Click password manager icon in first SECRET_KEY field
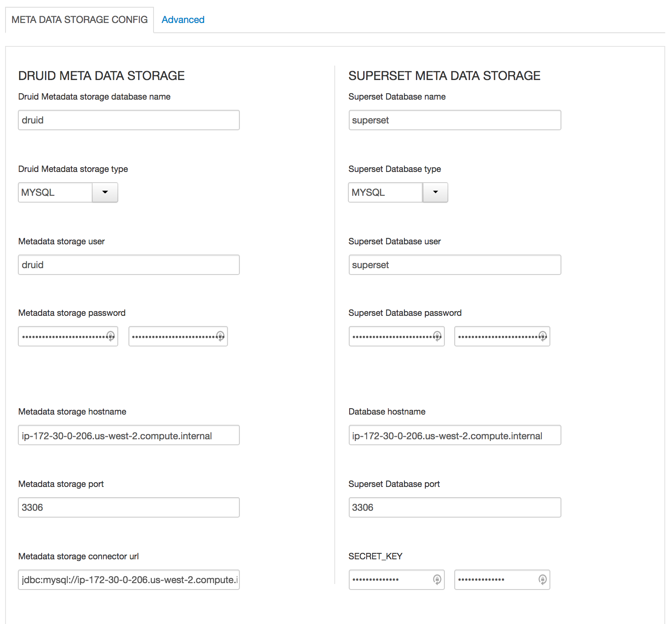Screen dimensions: 672x624 pos(437,579)
